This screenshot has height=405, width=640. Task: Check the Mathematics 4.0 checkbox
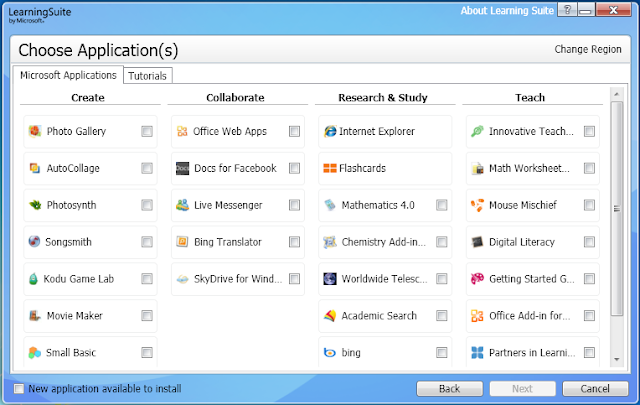441,205
